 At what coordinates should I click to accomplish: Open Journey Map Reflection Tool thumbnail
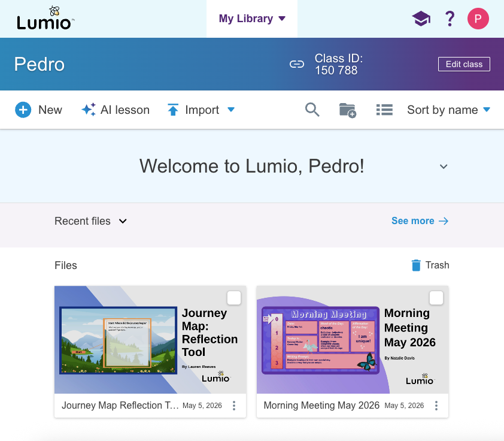pos(150,340)
